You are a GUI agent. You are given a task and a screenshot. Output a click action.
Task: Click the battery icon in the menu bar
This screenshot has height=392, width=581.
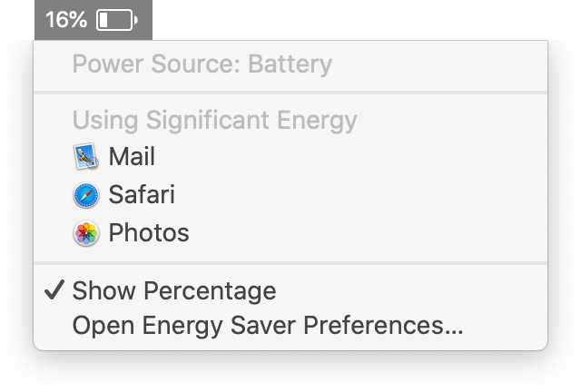(x=117, y=20)
